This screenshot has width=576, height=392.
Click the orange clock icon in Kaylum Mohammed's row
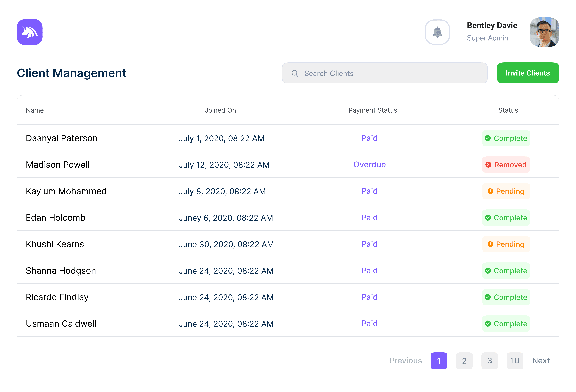point(490,191)
